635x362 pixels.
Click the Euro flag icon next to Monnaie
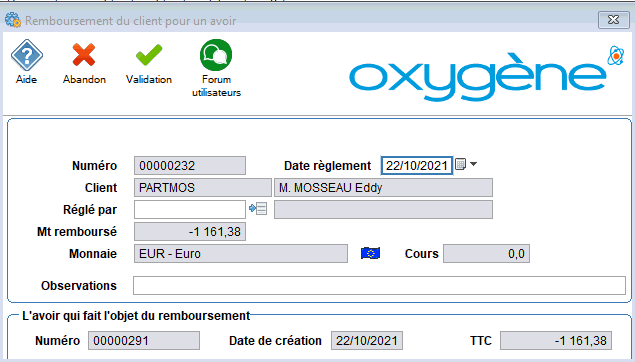pos(370,253)
